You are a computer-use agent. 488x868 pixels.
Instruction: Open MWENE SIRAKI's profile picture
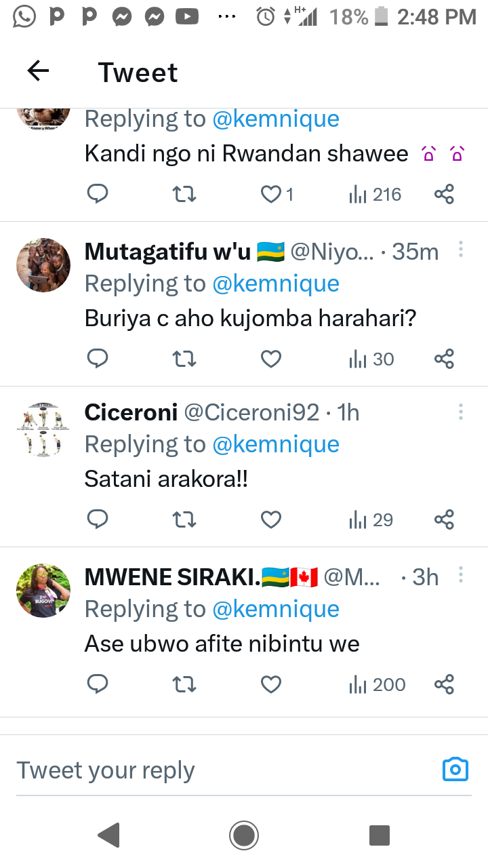(43, 590)
